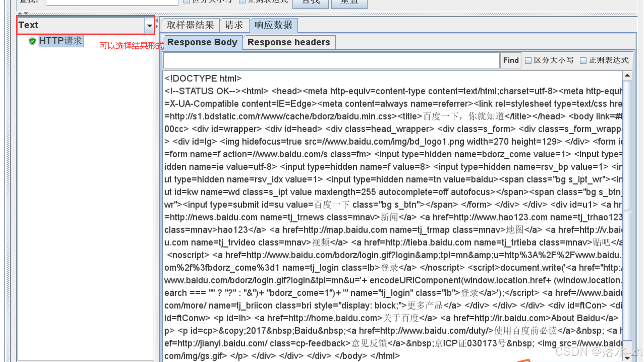644x362 pixels.
Task: Switch to the 响应数据 tab
Action: point(273,25)
